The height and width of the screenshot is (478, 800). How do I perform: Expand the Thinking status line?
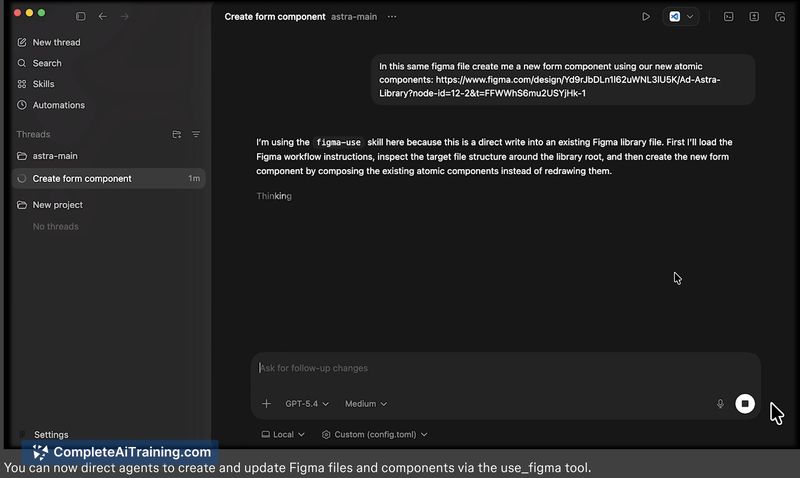coord(274,196)
